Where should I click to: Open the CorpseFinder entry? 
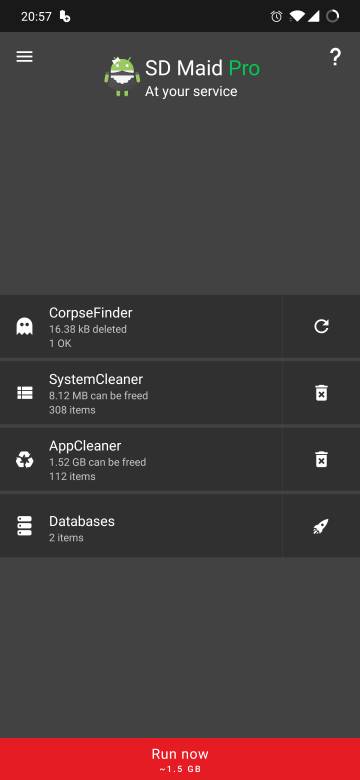[141, 327]
